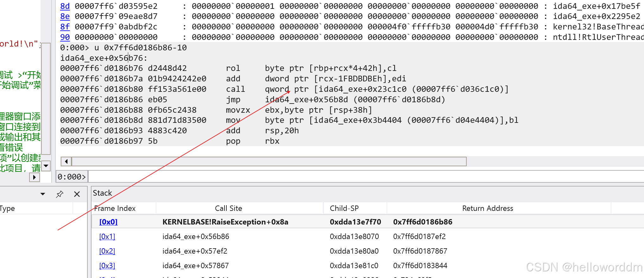Select stack frame [0x0] link
This screenshot has width=644, height=278.
[108, 222]
